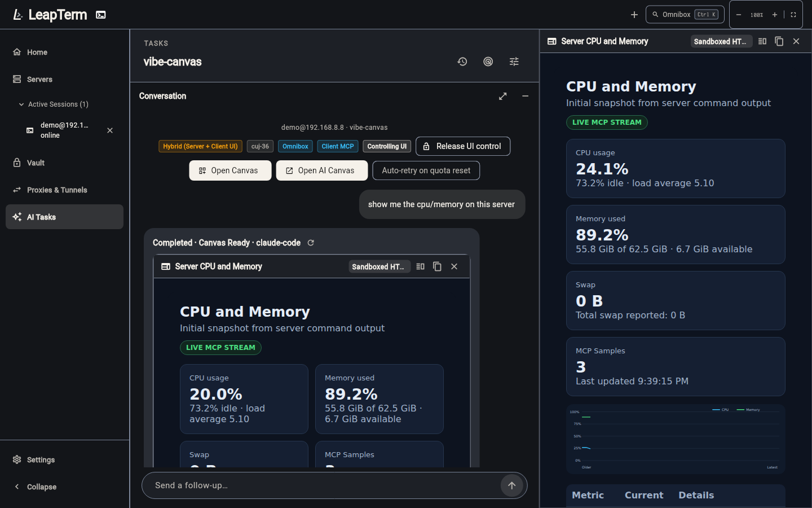Toggle the Controlling UI badge

click(387, 146)
